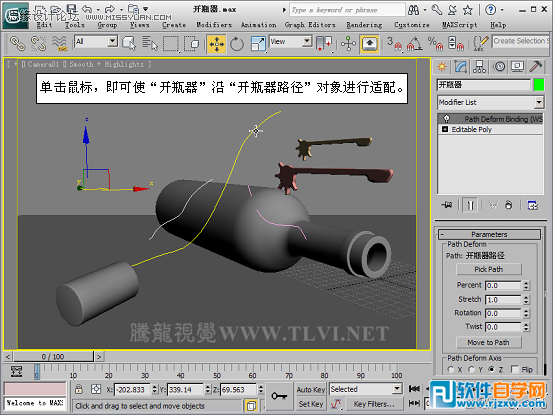This screenshot has width=553, height=415.
Task: Expand the selection filter All dropdown
Action: coord(113,42)
